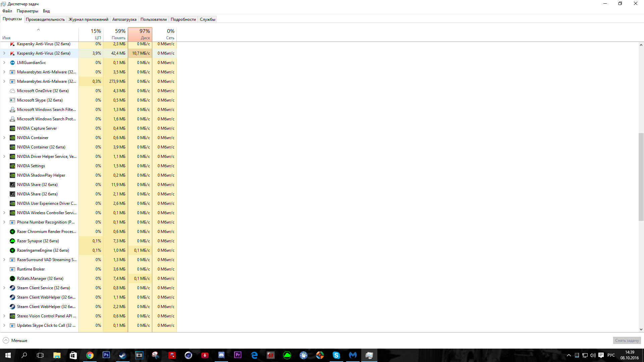
Task: Click the Снять задачу button
Action: click(x=627, y=340)
